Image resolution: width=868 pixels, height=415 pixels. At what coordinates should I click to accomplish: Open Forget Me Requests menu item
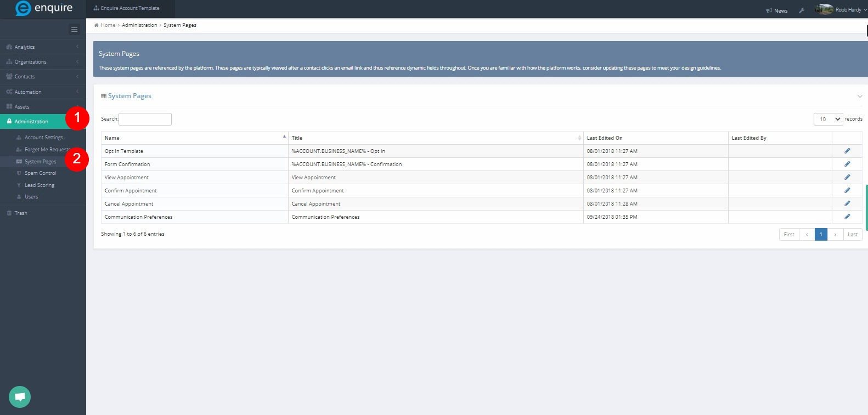(x=47, y=150)
